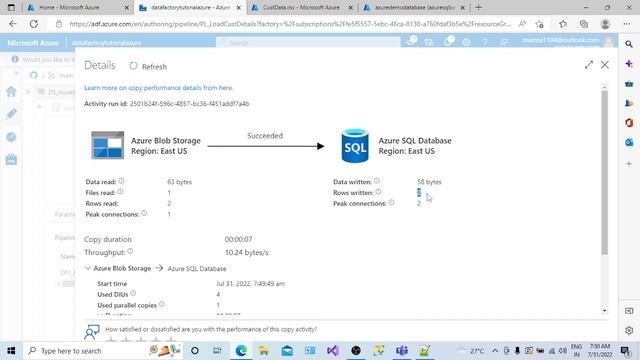640x360 pixels.
Task: Click the Data read value 63 bytes
Action: (x=179, y=182)
